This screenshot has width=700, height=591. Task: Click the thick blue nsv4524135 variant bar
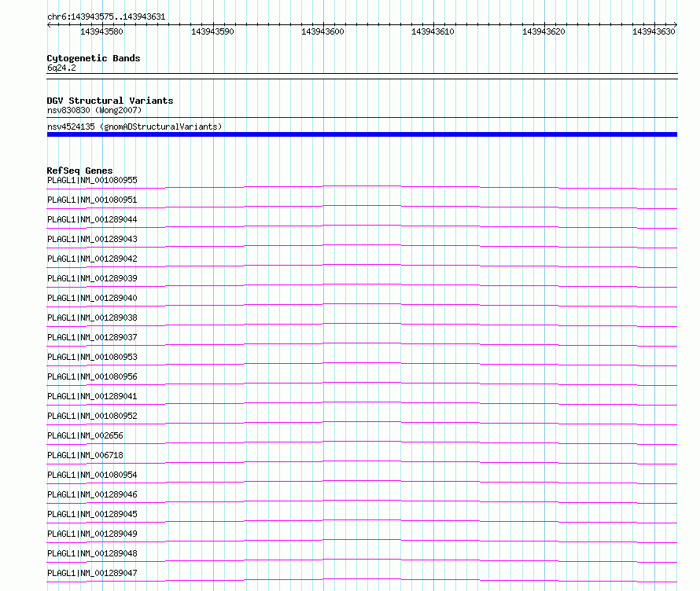[362, 134]
